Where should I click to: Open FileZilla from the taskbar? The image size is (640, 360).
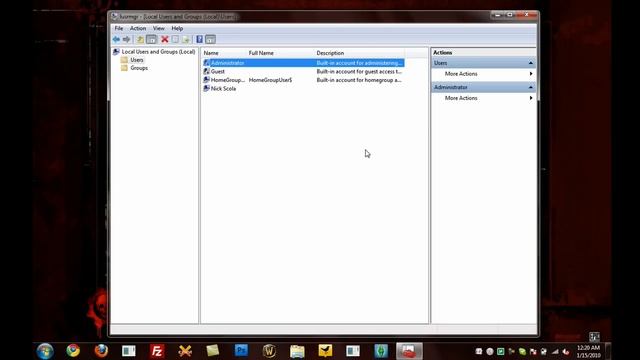(x=157, y=351)
